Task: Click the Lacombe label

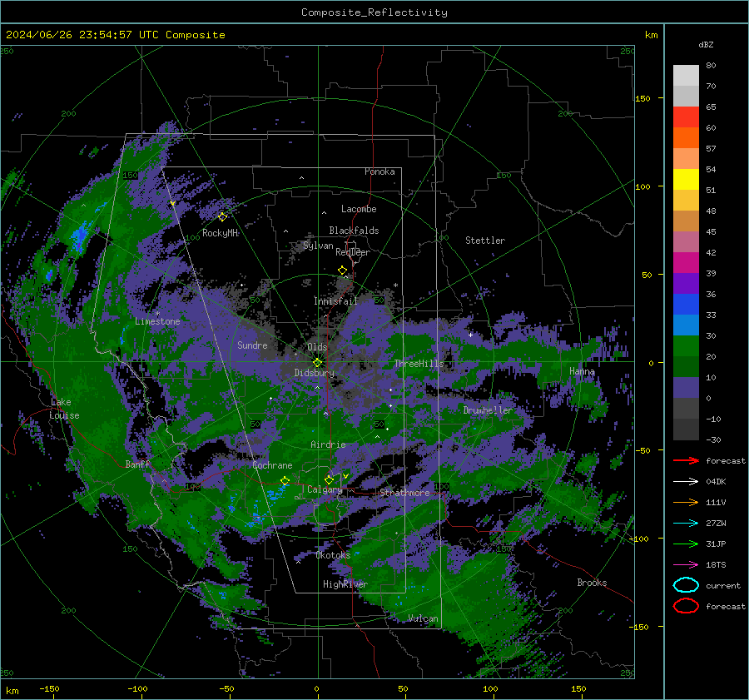Action: point(359,209)
